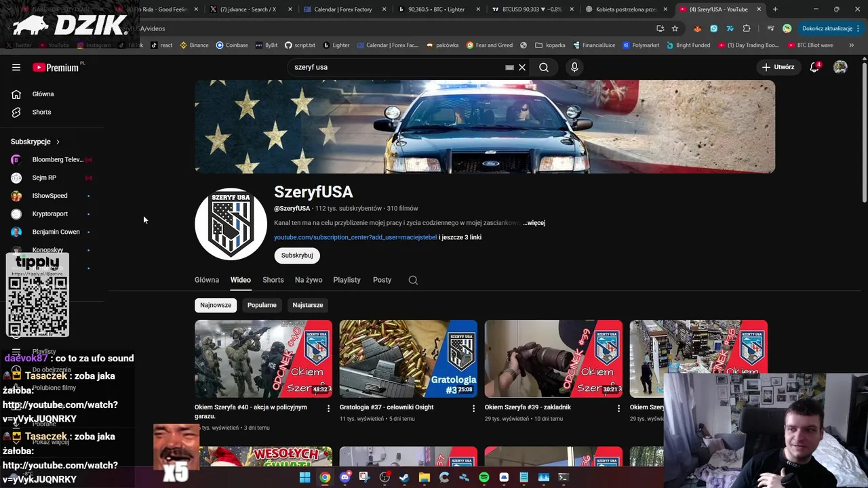The image size is (868, 488).
Task: Open the Coinbase bookmark
Action: click(232, 45)
